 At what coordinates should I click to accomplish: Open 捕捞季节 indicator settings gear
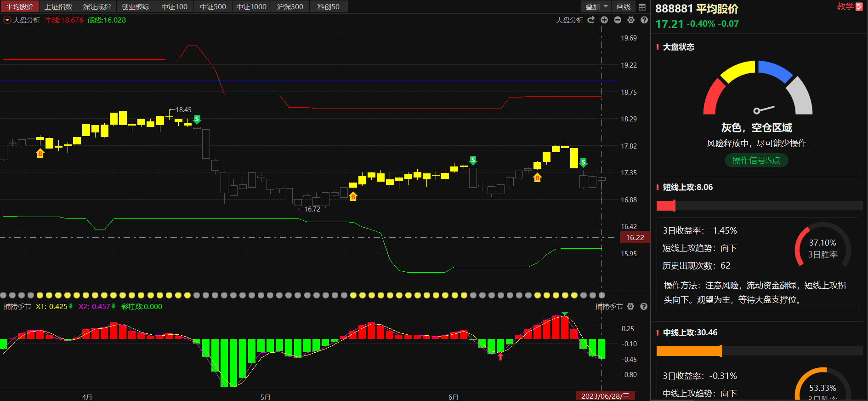[x=630, y=306]
